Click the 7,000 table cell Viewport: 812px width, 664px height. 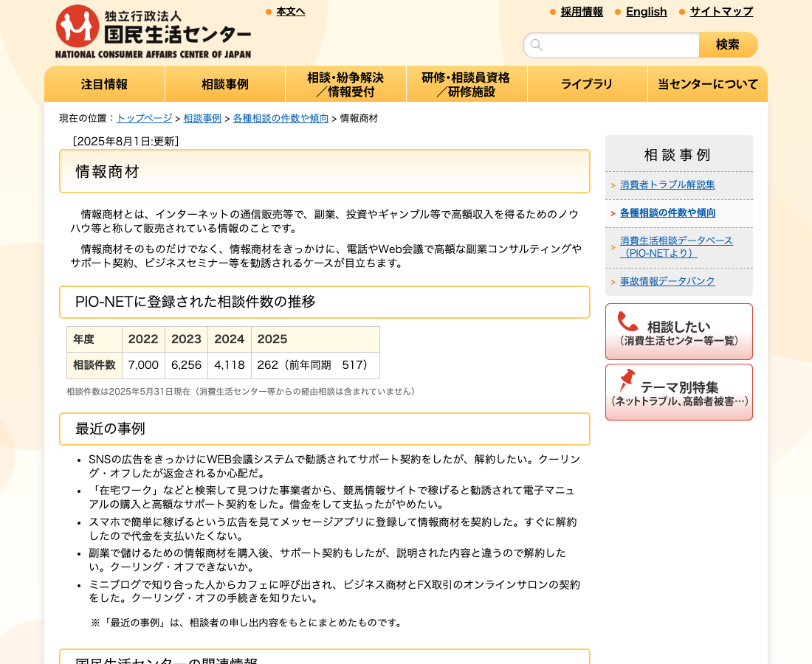[x=143, y=365]
